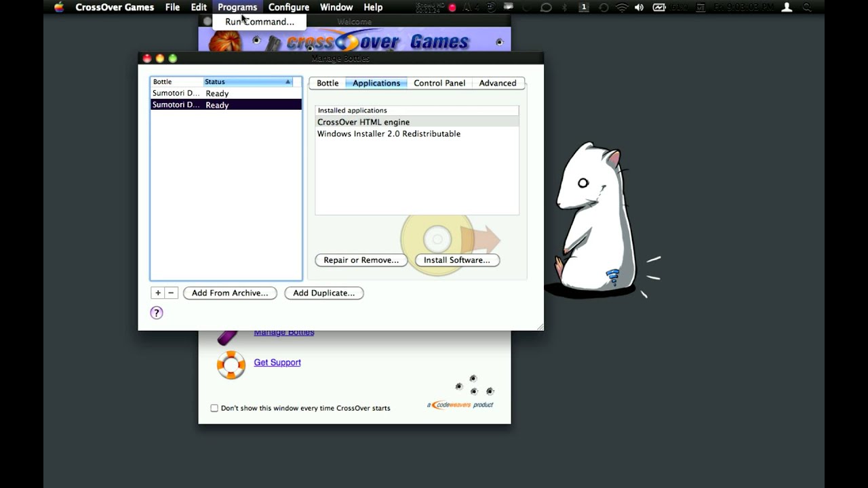Click the life preserver Get Support icon

(231, 365)
